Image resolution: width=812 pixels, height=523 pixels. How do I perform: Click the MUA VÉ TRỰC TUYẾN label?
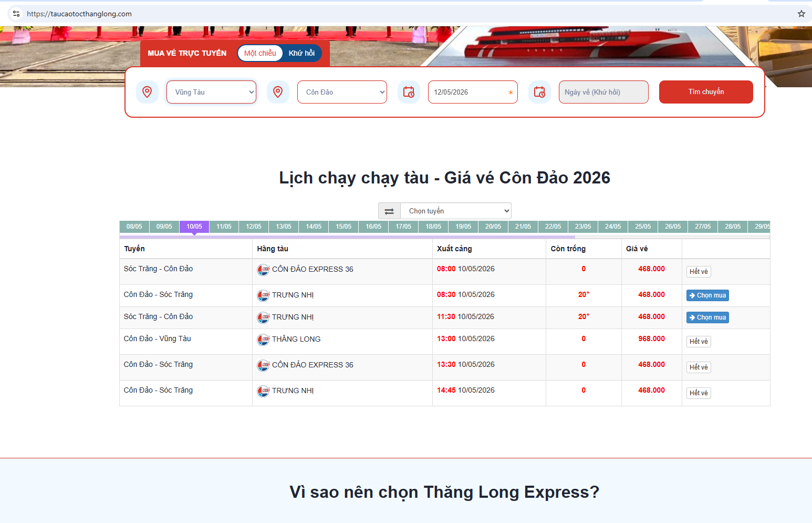pos(187,53)
